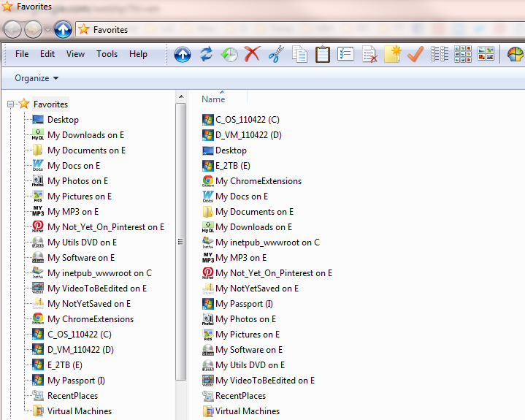Select Virtual Machines in the tree
The height and width of the screenshot is (420, 525).
pos(80,411)
